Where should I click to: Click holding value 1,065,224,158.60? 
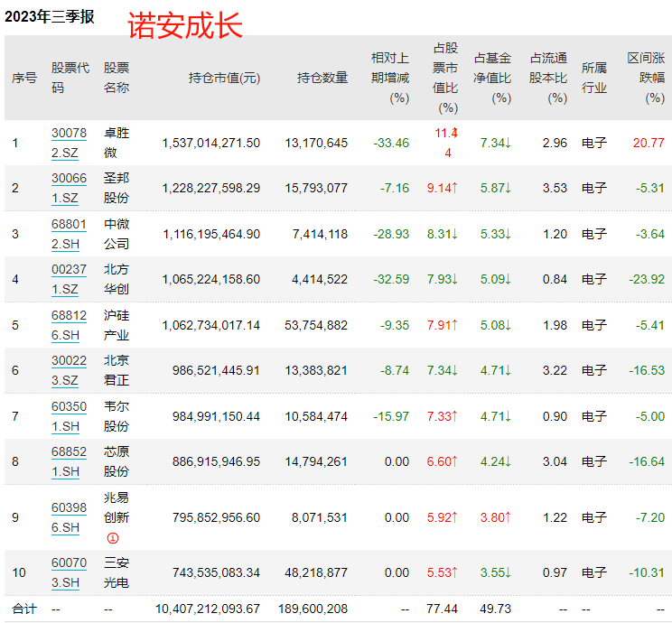click(x=210, y=279)
